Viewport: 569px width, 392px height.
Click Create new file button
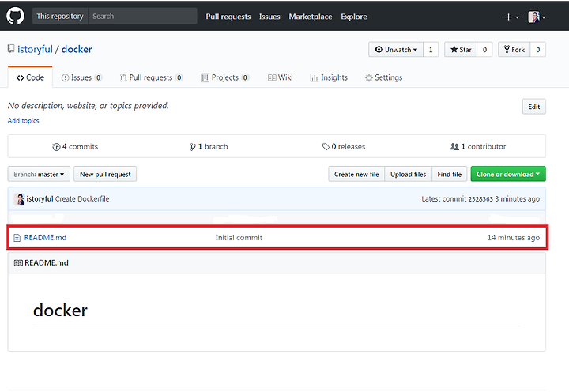(356, 174)
